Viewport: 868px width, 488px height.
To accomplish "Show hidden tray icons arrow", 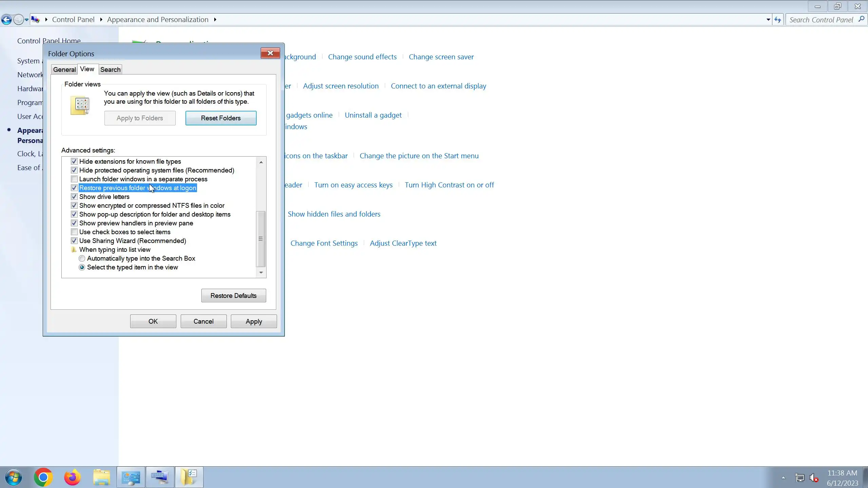I will click(x=783, y=478).
